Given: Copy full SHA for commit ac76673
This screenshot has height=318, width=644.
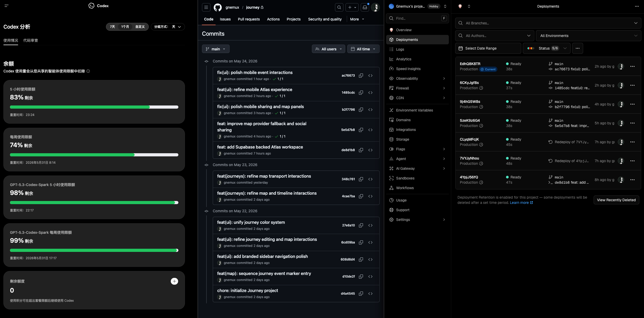Looking at the screenshot, I should click(x=361, y=76).
